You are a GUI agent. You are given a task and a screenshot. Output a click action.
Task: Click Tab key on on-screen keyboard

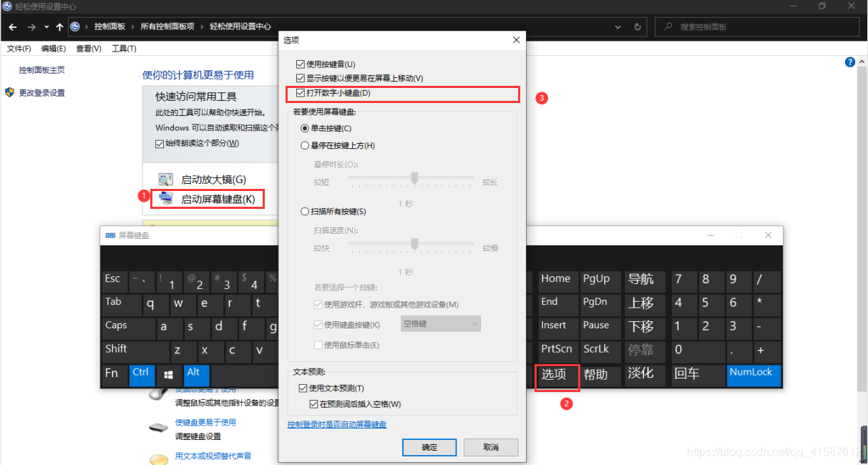(121, 304)
